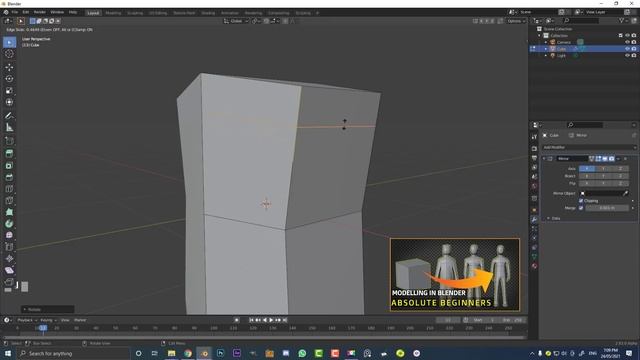This screenshot has height=360, width=640.
Task: Select the Bevel tool
Action: [9, 177]
